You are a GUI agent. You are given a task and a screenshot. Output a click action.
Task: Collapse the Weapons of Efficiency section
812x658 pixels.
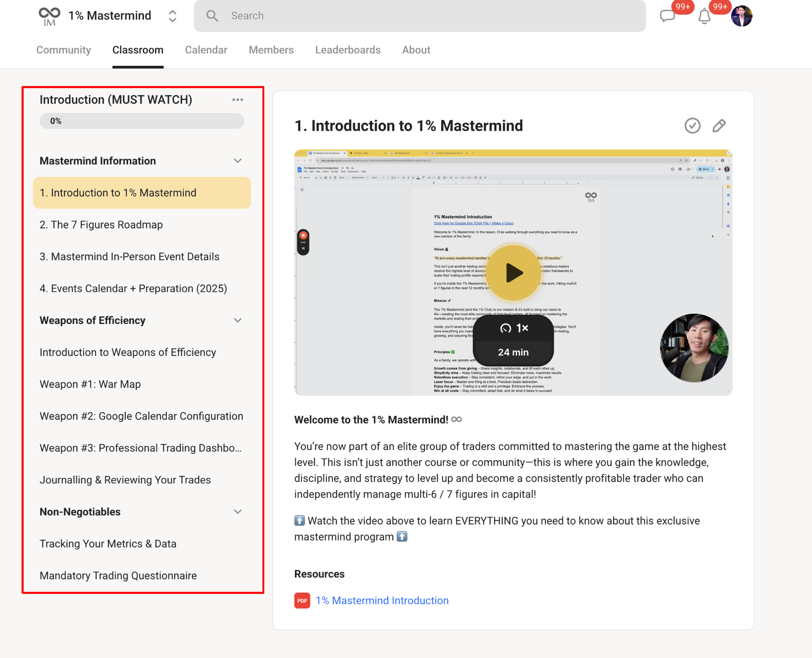coord(238,320)
